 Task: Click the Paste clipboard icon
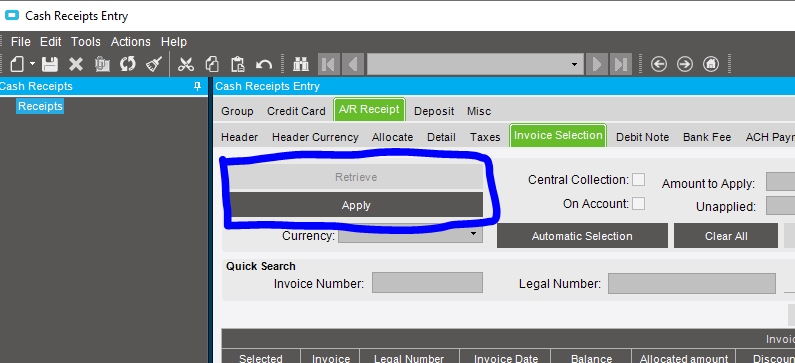(237, 64)
